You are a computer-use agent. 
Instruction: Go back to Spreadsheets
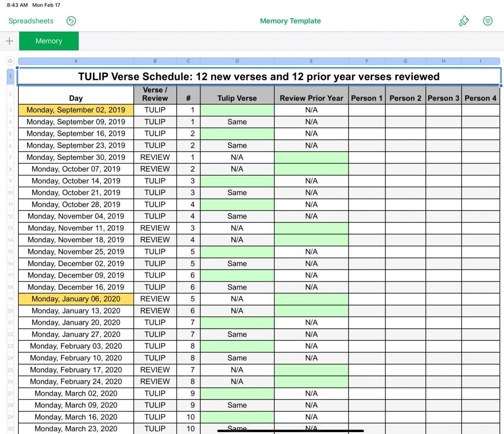tap(31, 21)
